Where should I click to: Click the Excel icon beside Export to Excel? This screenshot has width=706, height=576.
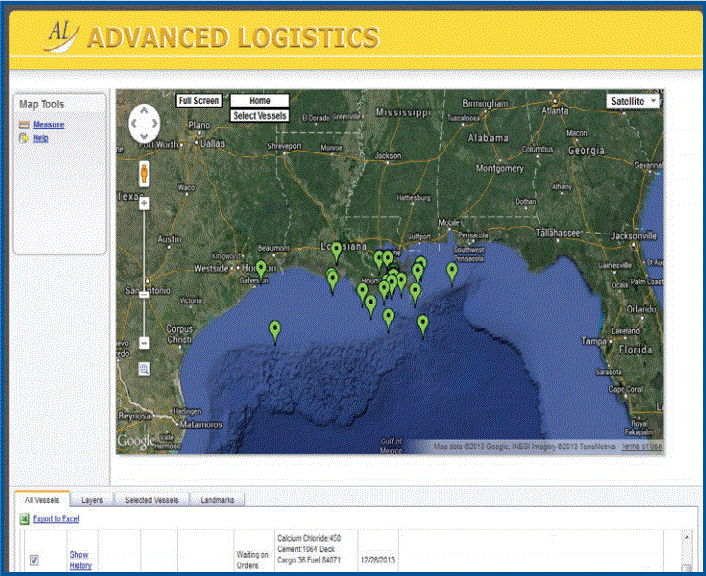coord(24,519)
